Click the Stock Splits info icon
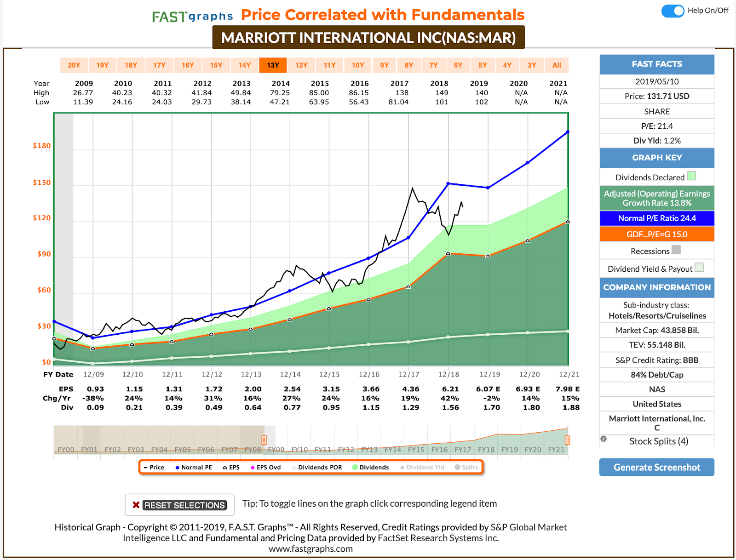This screenshot has width=736, height=560. coord(604,439)
